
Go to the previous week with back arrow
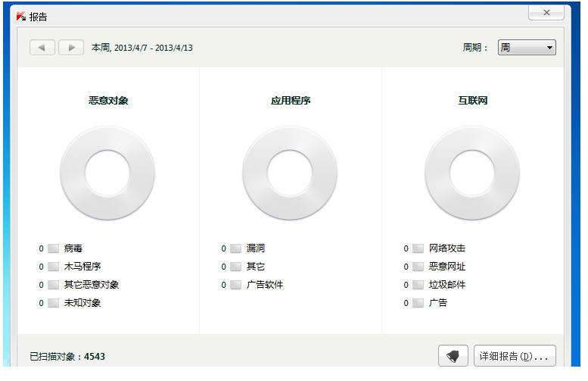click(42, 48)
